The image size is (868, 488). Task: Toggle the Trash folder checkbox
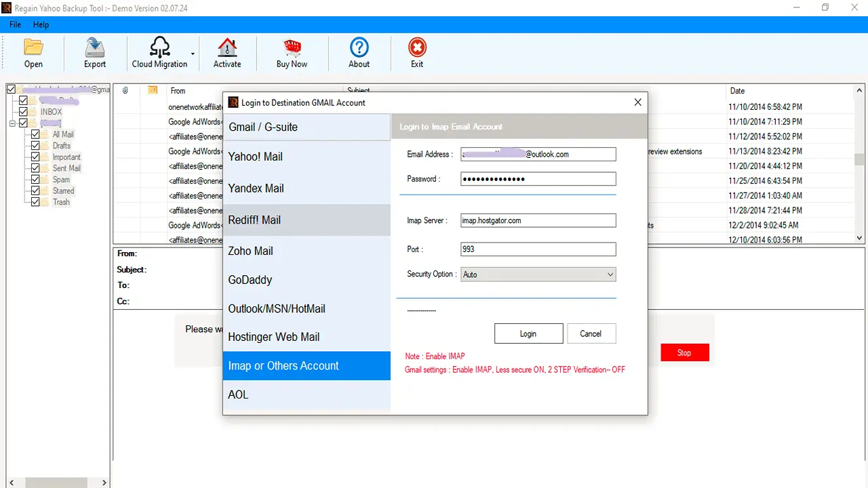point(35,202)
